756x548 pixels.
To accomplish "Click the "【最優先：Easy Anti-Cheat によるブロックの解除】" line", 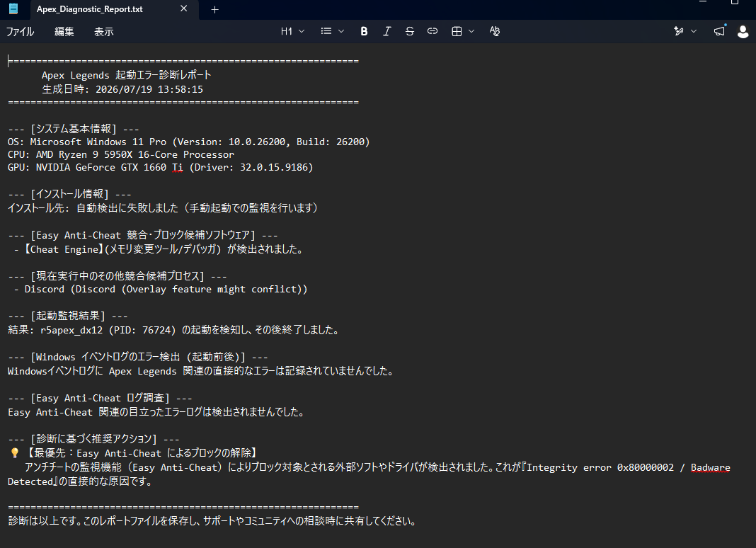I will (141, 453).
